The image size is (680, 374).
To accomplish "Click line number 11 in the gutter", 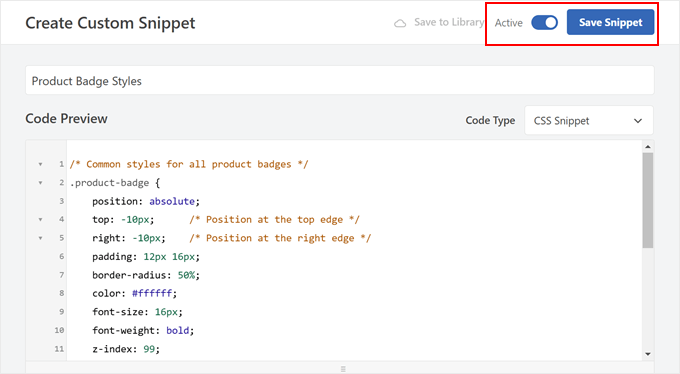I will point(59,349).
